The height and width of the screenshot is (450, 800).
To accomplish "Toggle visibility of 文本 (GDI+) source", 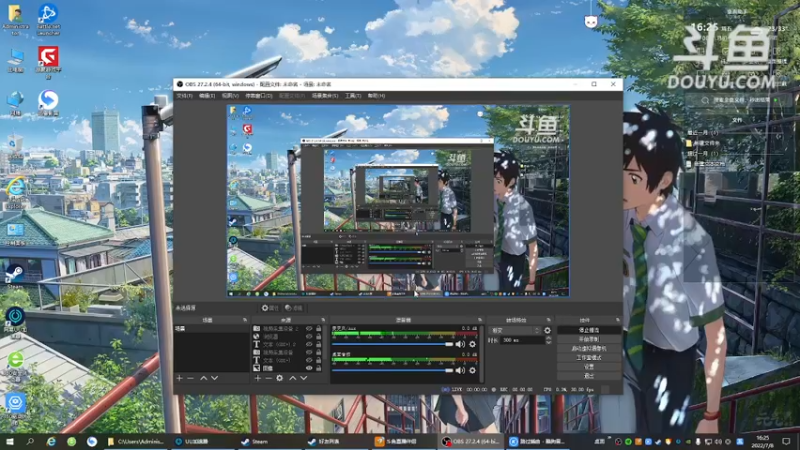I will [309, 360].
